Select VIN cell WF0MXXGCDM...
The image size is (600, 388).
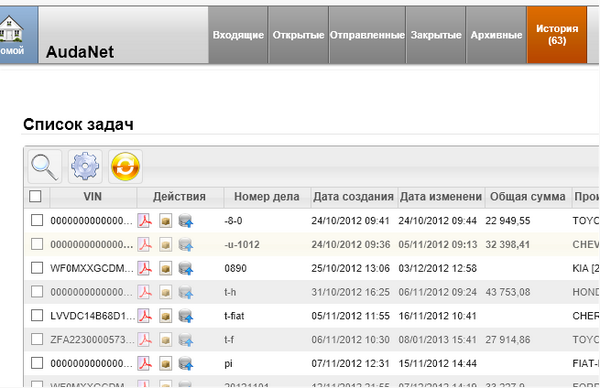pos(92,268)
